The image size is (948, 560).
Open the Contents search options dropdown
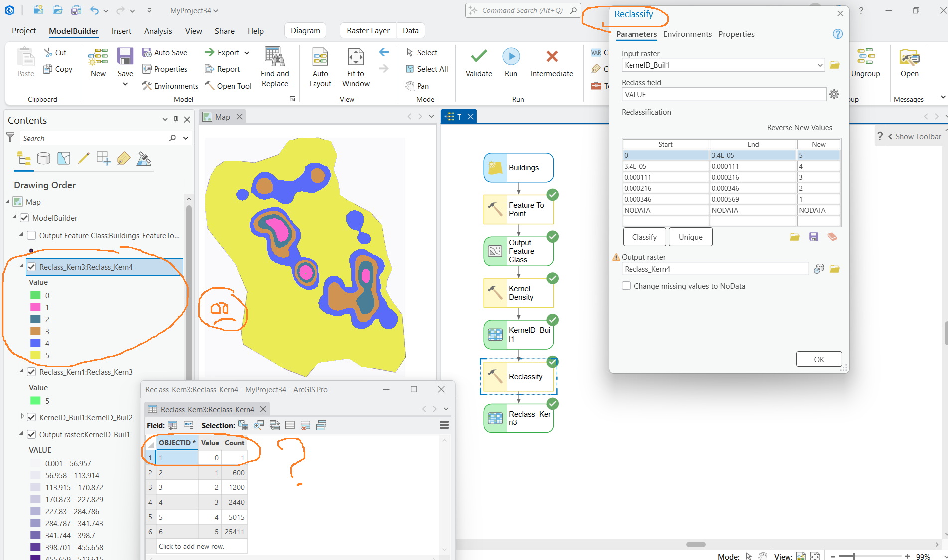tap(186, 138)
